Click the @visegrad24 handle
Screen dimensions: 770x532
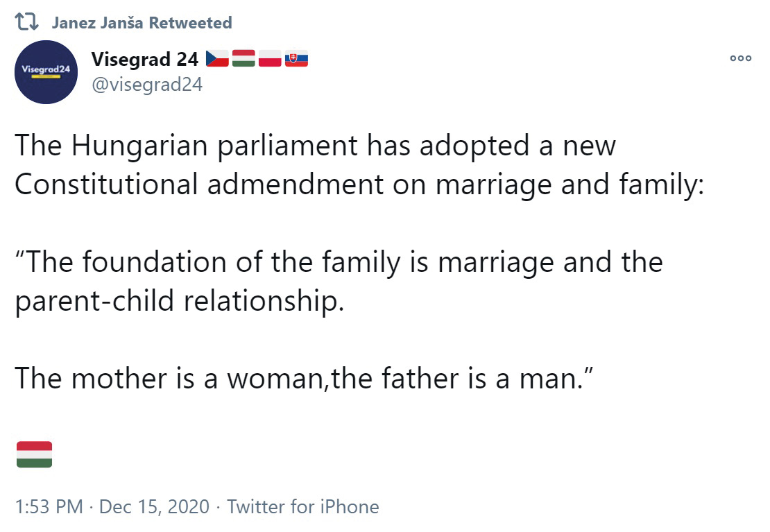pyautogui.click(x=146, y=85)
